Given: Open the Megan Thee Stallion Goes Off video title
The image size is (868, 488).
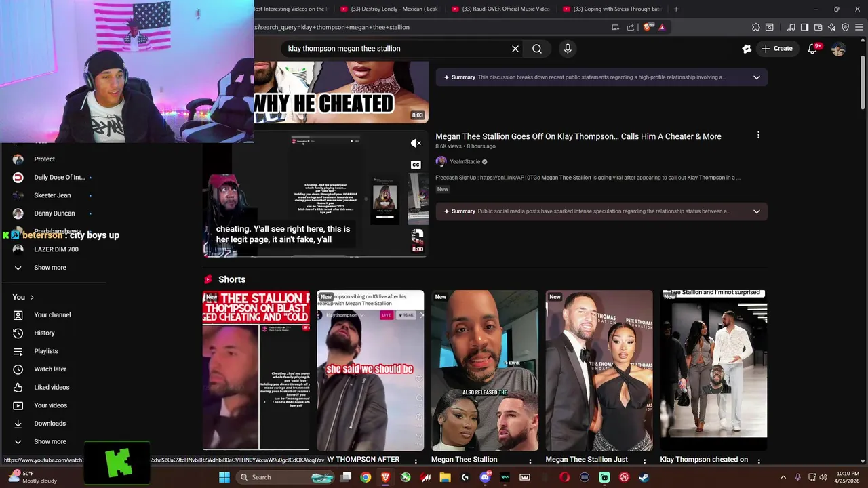Looking at the screenshot, I should (578, 136).
